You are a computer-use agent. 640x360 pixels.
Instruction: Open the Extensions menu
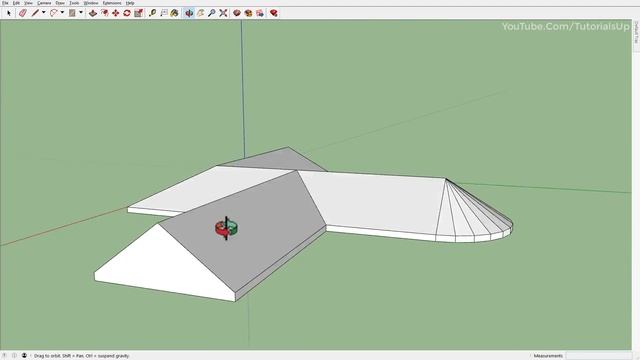tap(112, 3)
